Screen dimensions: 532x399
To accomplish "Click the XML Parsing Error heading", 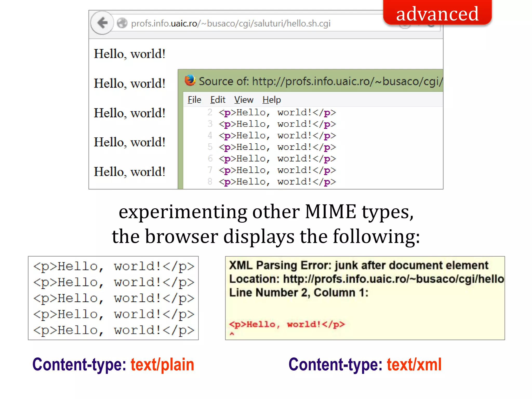I will point(358,265).
